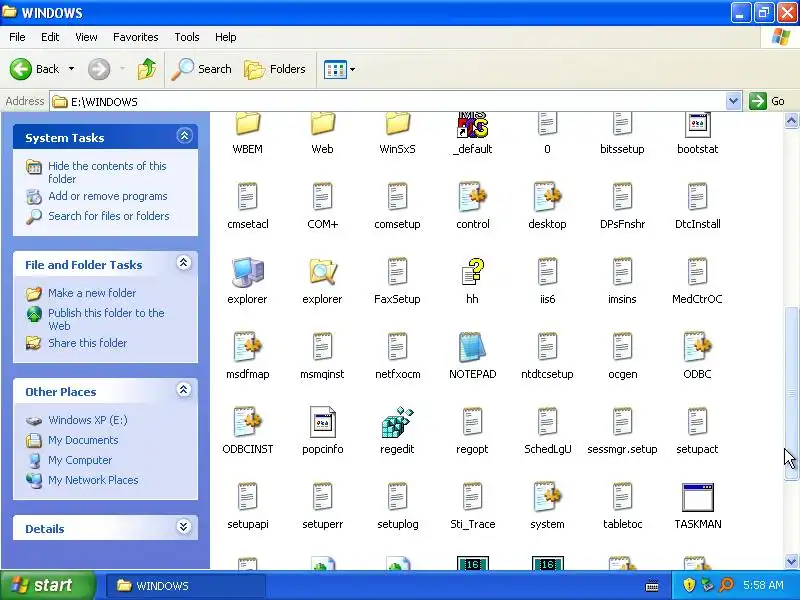
Task: Collapse the System Tasks panel
Action: (x=184, y=136)
